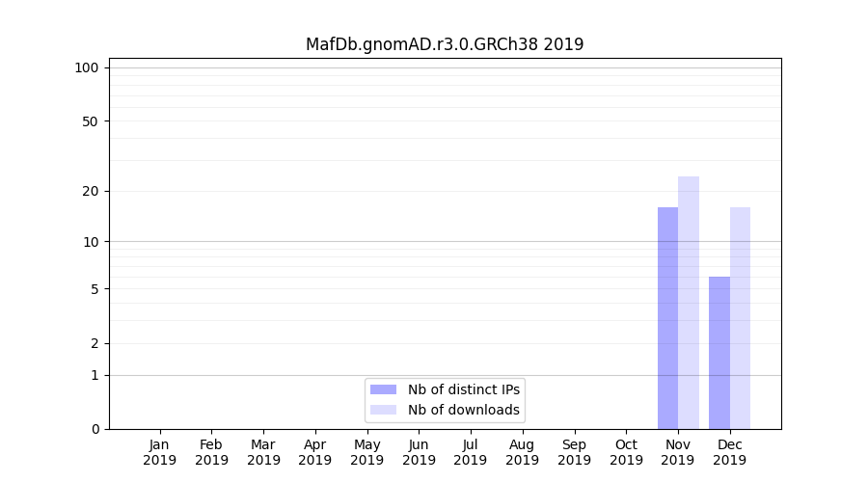Viewport: 868px width, 482px height.
Task: Pick the Aug 2019 x-axis label
Action: coord(522,452)
